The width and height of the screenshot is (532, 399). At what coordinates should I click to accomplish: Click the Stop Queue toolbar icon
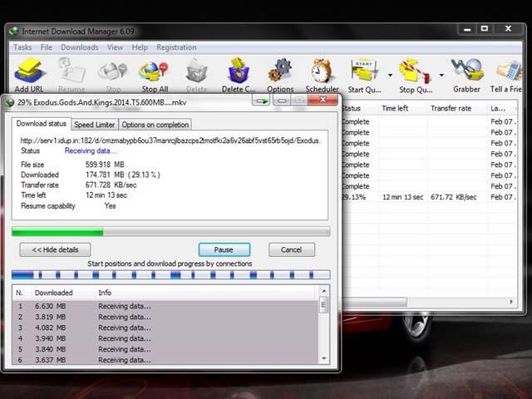416,75
